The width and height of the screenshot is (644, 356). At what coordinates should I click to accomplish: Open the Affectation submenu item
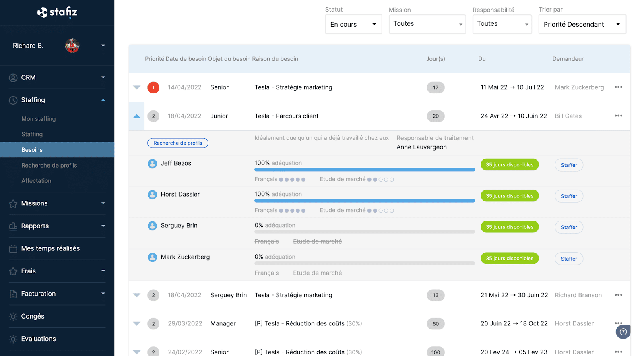click(x=36, y=181)
